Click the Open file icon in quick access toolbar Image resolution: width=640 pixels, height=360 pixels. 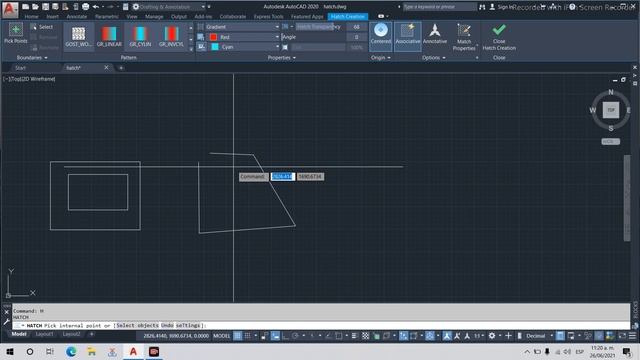(36, 7)
